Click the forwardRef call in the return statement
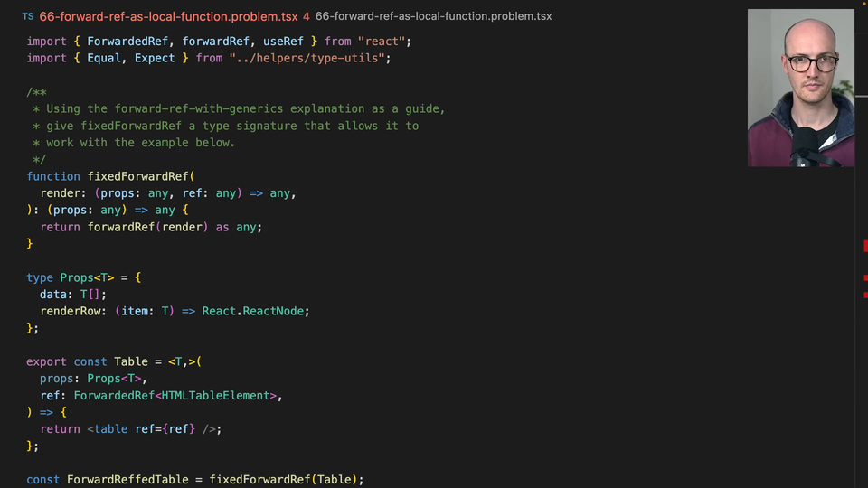 (x=121, y=227)
